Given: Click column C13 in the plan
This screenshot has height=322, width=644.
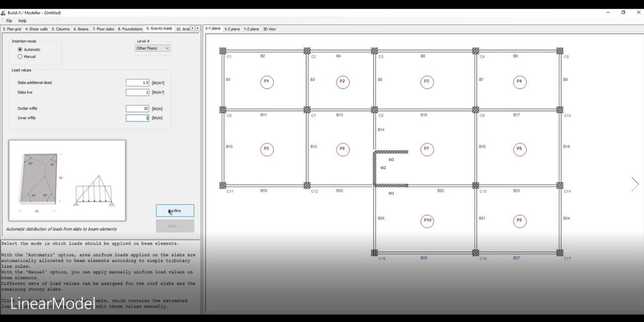Looking at the screenshot, I should click(x=475, y=185).
